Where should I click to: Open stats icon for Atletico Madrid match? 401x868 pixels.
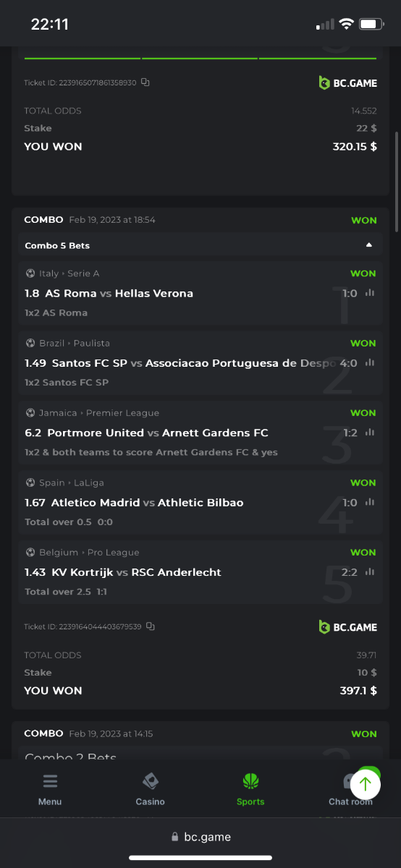coord(370,502)
